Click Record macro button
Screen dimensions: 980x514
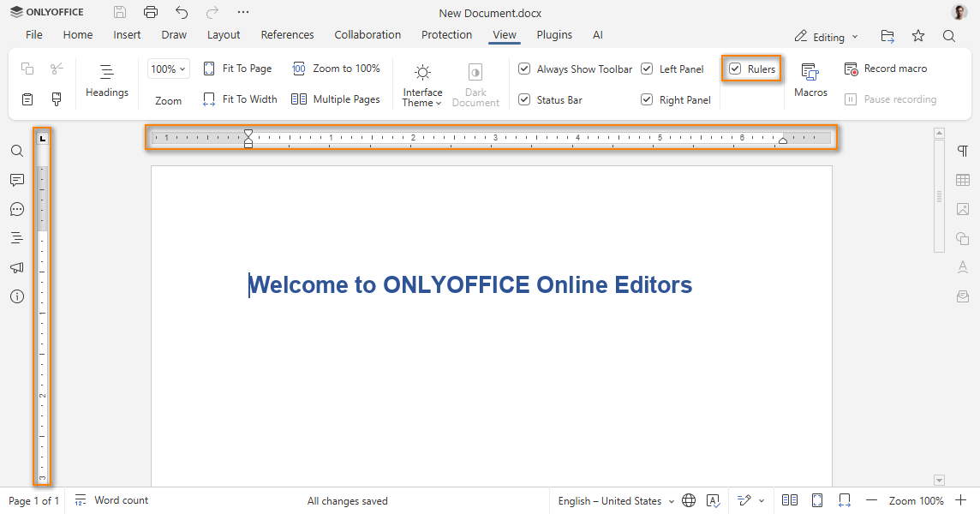point(886,69)
